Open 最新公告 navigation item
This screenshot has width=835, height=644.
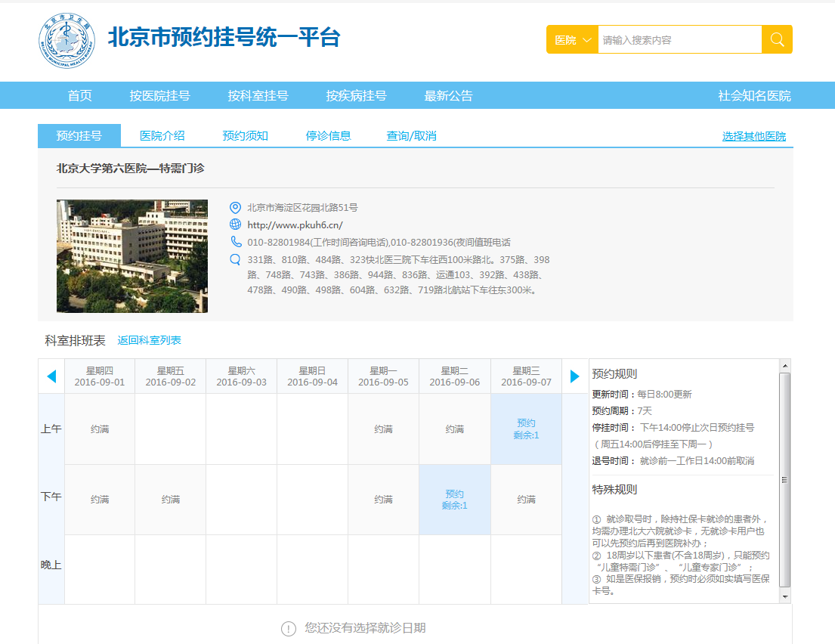448,96
